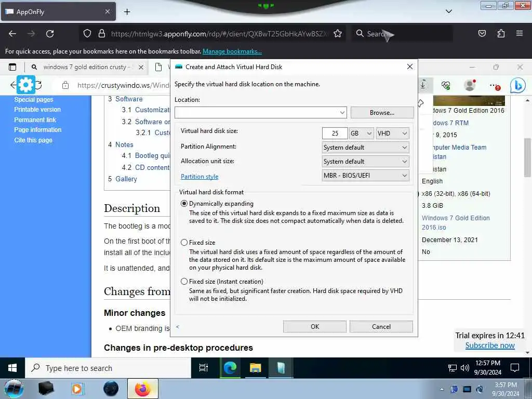The height and width of the screenshot is (399, 532).
Task: Open the Partition Alignment dropdown
Action: pos(365,148)
